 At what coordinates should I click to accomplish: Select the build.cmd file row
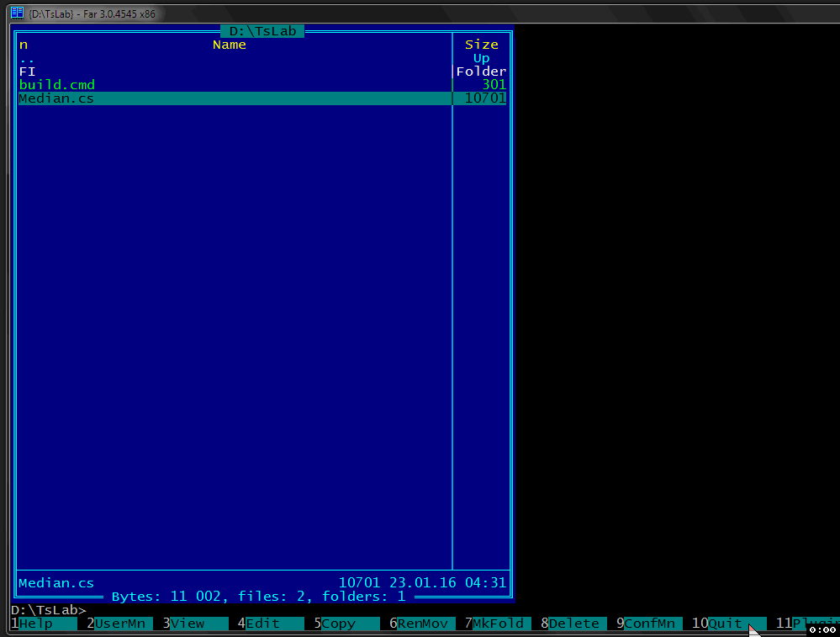tap(262, 85)
